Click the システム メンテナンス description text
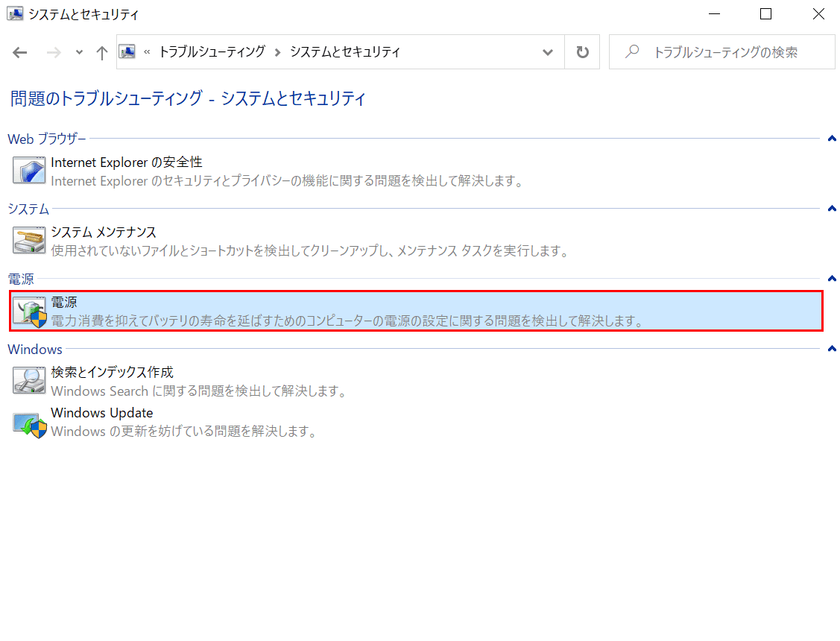 click(311, 250)
